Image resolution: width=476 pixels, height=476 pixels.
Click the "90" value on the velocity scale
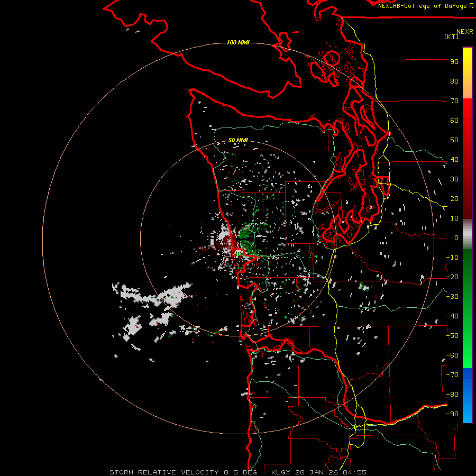click(x=454, y=62)
